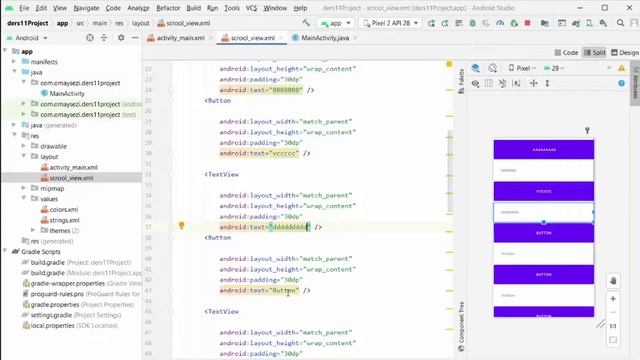Viewport: 640px width, 360px height.
Task: Expand the themes folder
Action: tap(33, 230)
